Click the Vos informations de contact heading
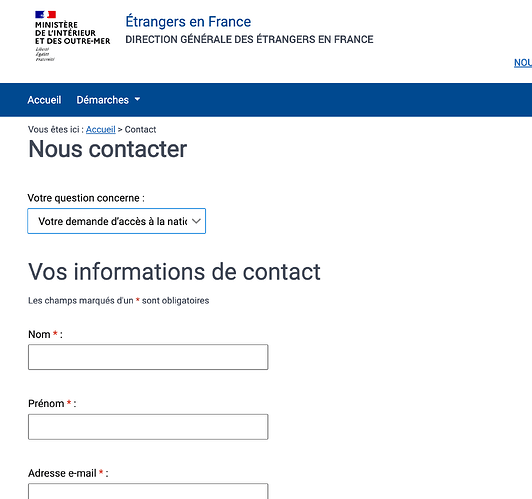532x499 pixels. point(174,272)
